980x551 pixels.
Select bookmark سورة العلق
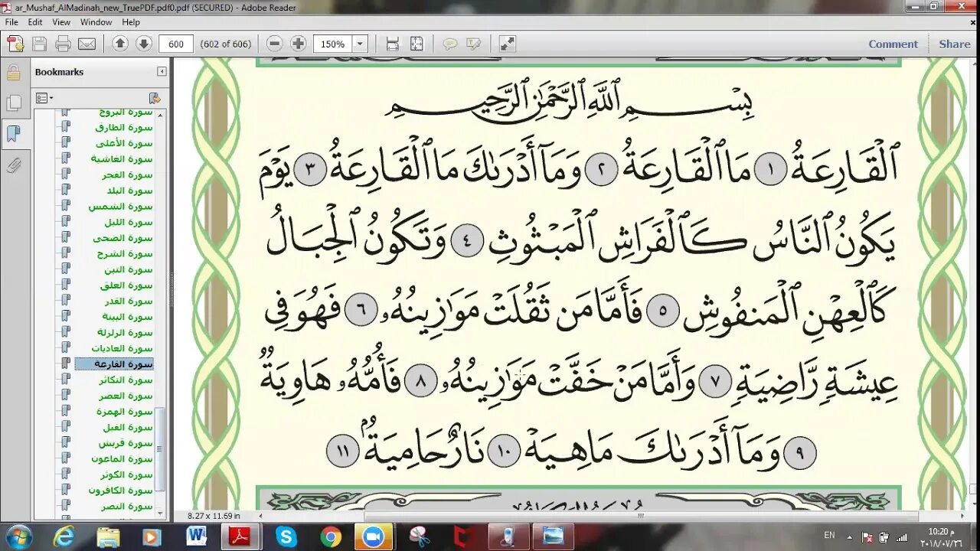126,285
